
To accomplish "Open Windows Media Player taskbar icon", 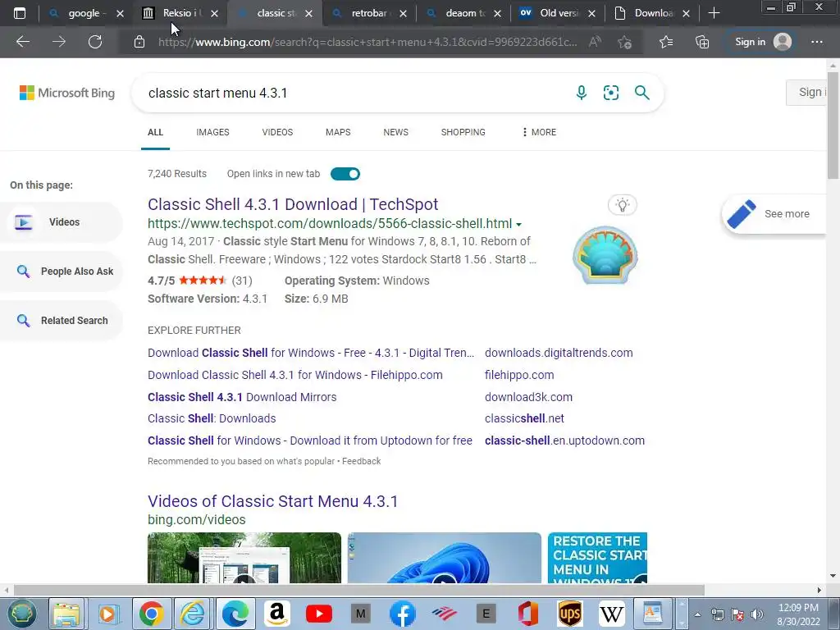I will (108, 614).
